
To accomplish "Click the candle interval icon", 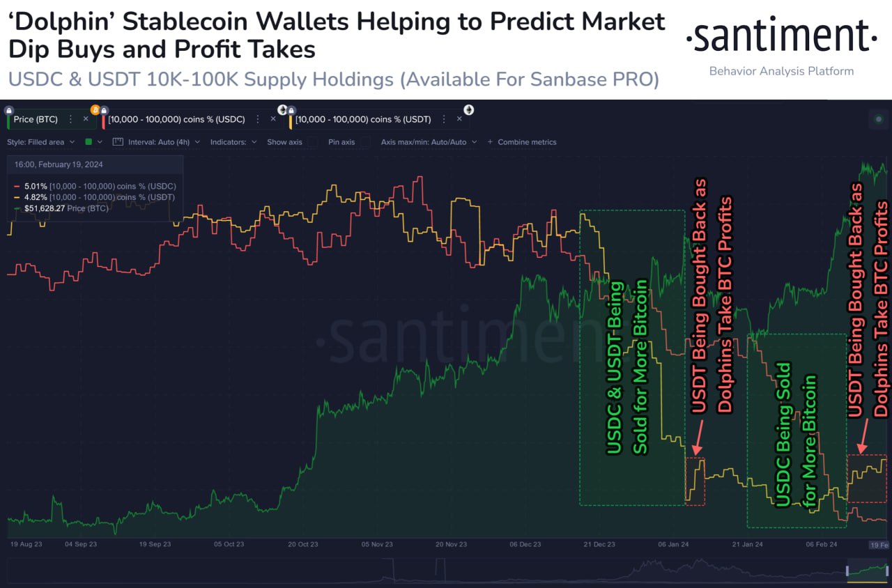I will coord(117,142).
